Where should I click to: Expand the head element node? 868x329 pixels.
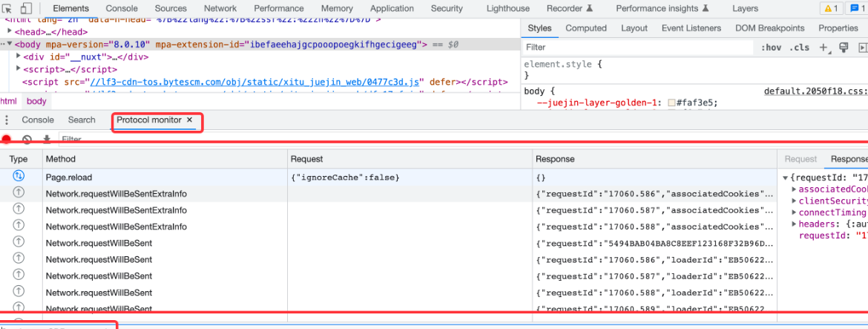point(10,32)
